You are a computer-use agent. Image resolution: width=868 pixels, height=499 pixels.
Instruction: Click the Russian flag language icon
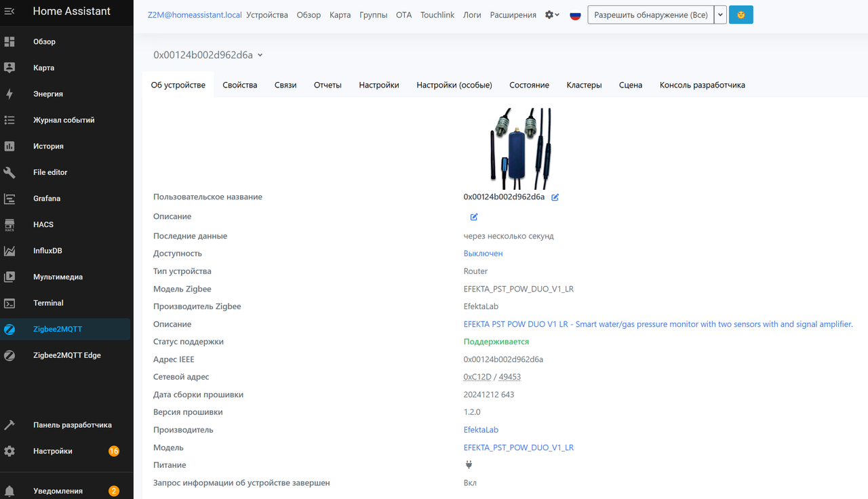[x=575, y=15]
